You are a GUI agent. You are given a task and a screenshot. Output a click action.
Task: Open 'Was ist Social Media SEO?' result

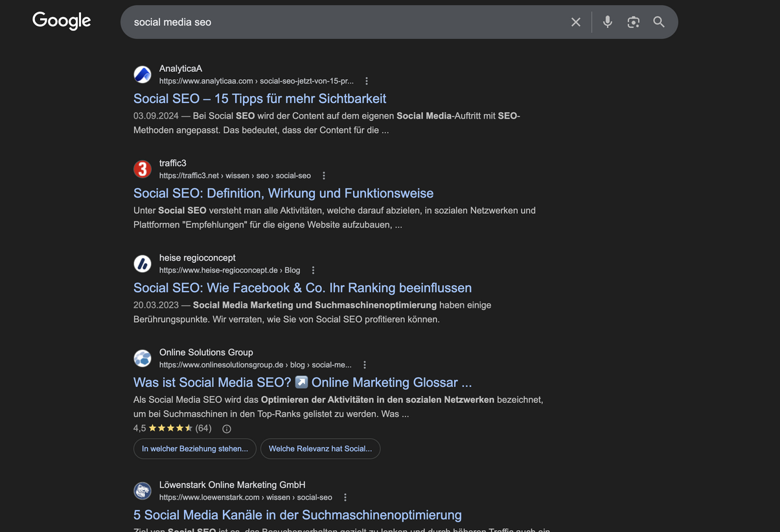[303, 382]
